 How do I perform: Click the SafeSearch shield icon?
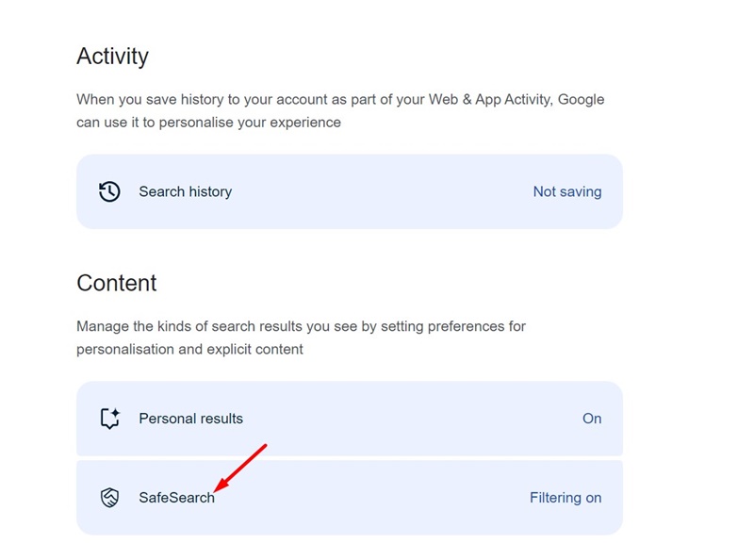tap(109, 498)
